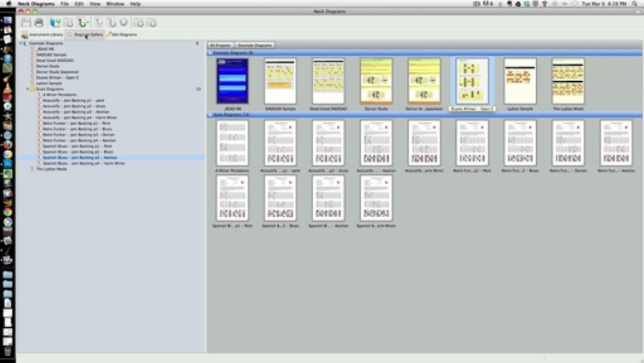644x363 pixels.
Task: Open Google Chrome from the dock
Action: tap(8, 212)
